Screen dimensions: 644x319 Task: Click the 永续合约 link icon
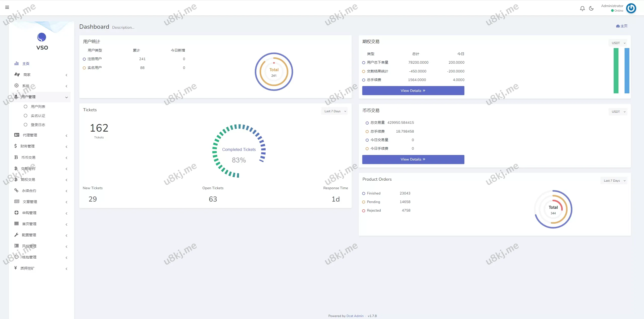coord(16,190)
